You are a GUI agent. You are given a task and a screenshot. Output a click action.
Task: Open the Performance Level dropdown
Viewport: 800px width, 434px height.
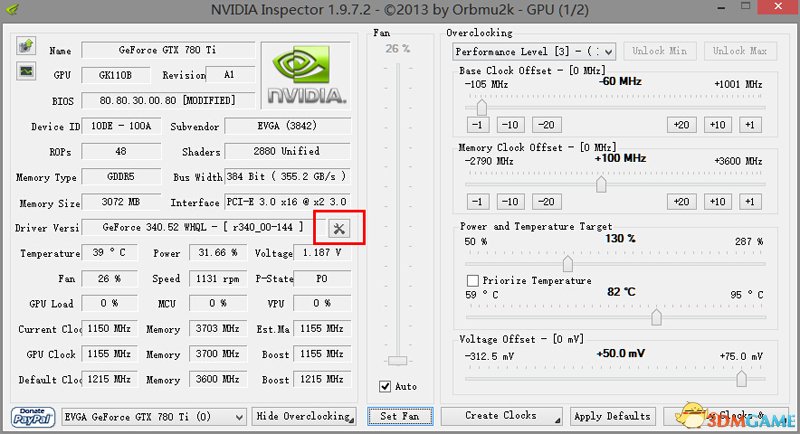(x=534, y=52)
